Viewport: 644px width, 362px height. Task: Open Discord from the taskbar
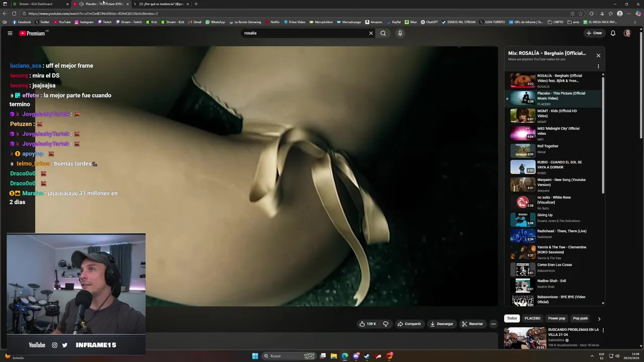[x=356, y=356]
